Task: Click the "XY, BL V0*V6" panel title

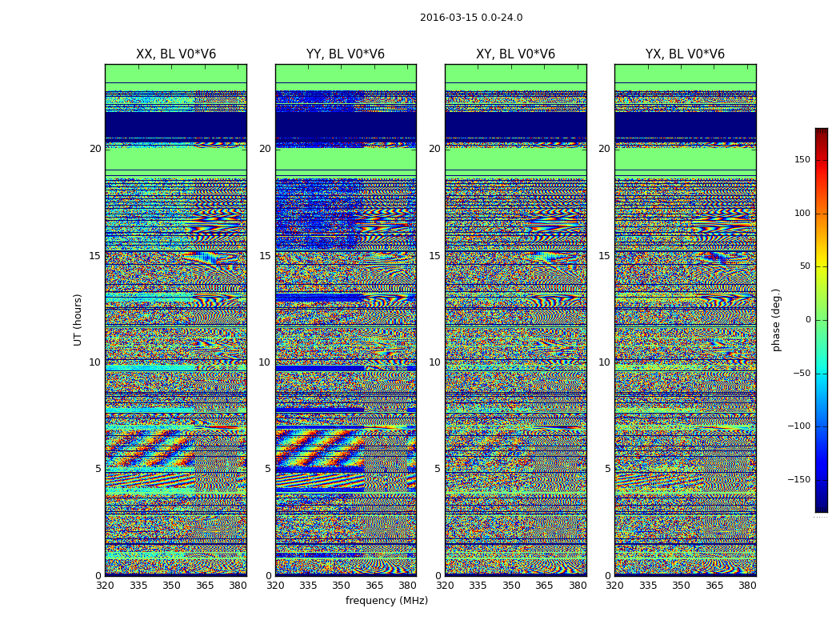Action: pyautogui.click(x=515, y=54)
